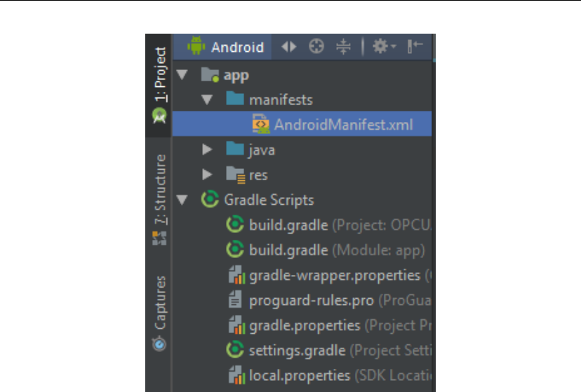Select the 'Gradle Scripts' label
The height and width of the screenshot is (392, 581).
coord(269,201)
